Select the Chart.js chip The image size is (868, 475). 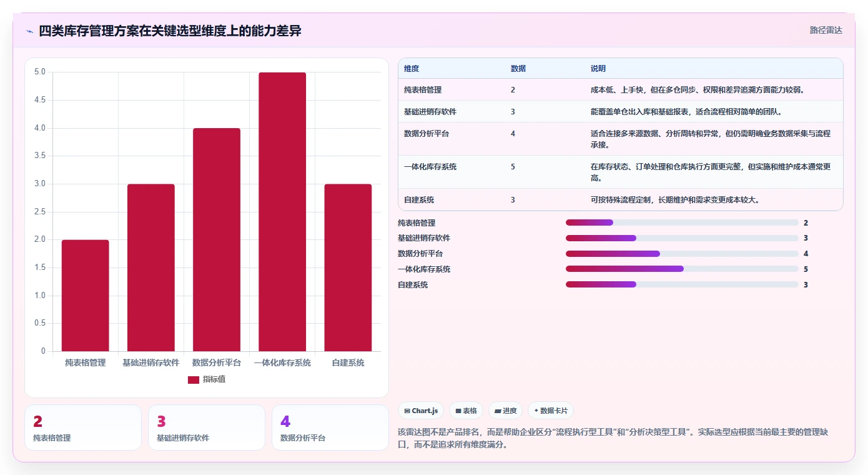422,411
